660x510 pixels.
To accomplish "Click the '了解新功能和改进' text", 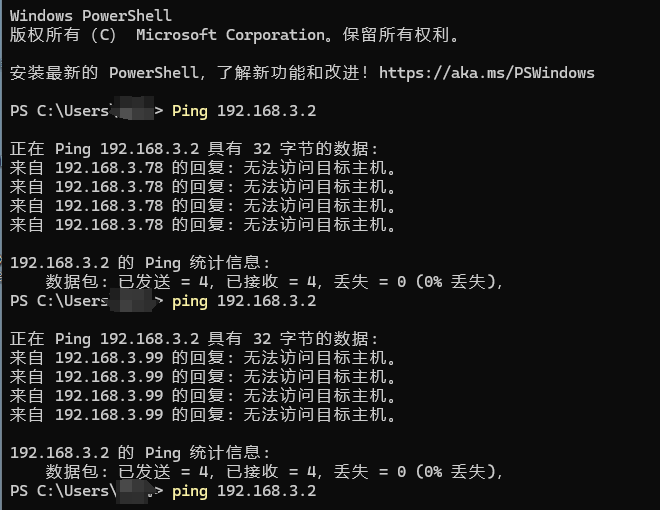I will [x=288, y=73].
